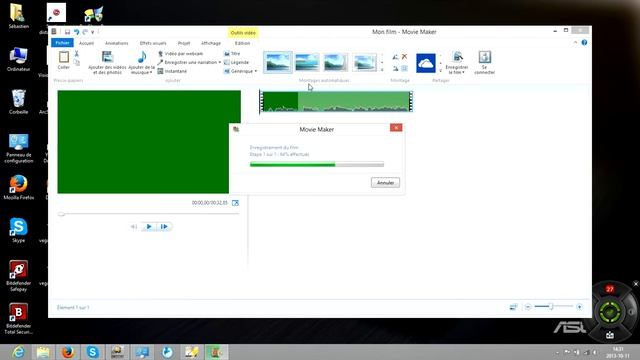Select the third AutoMovie theme thumbnail

[336, 62]
